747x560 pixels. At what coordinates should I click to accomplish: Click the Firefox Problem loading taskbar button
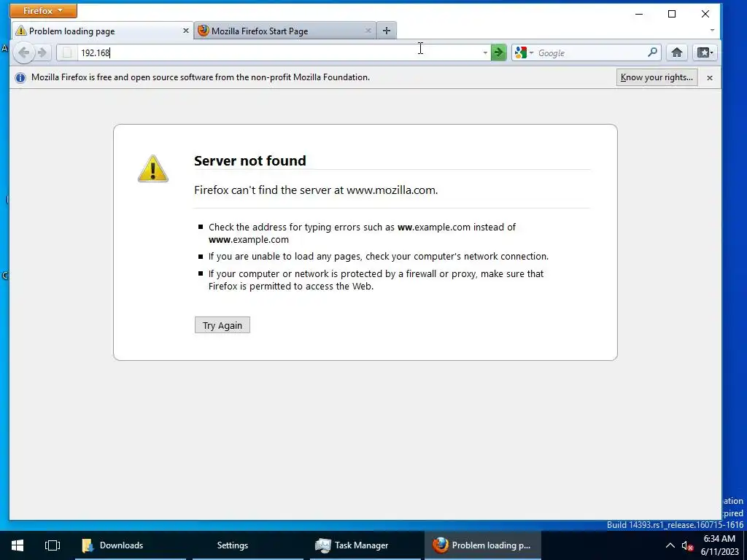coord(483,545)
